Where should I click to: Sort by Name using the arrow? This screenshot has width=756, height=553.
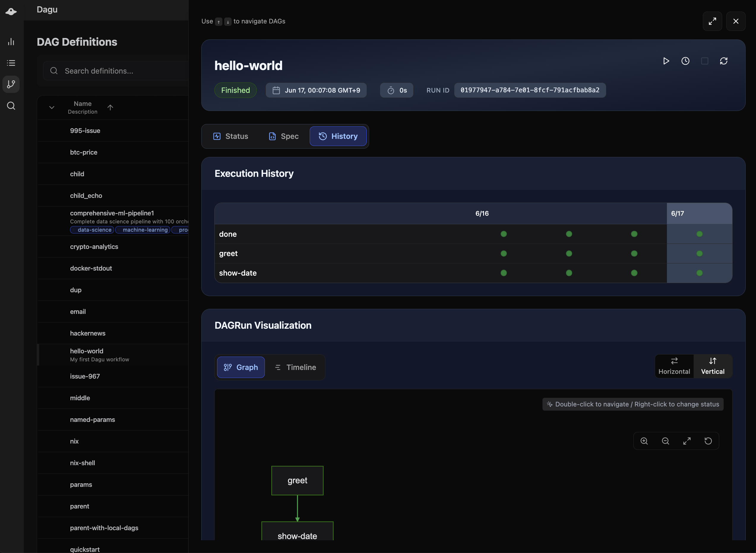pos(110,107)
